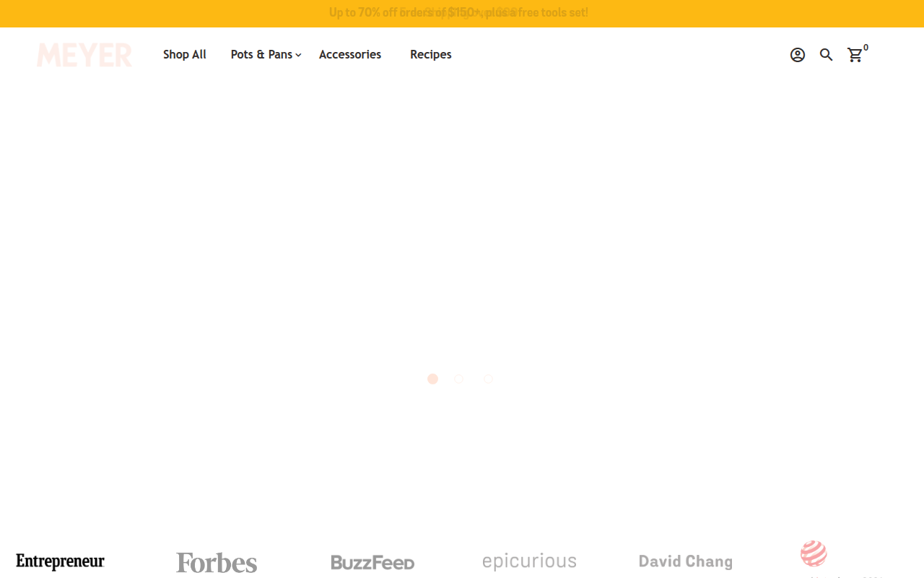The image size is (924, 578).
Task: Select the first carousel slide dot
Action: (433, 379)
